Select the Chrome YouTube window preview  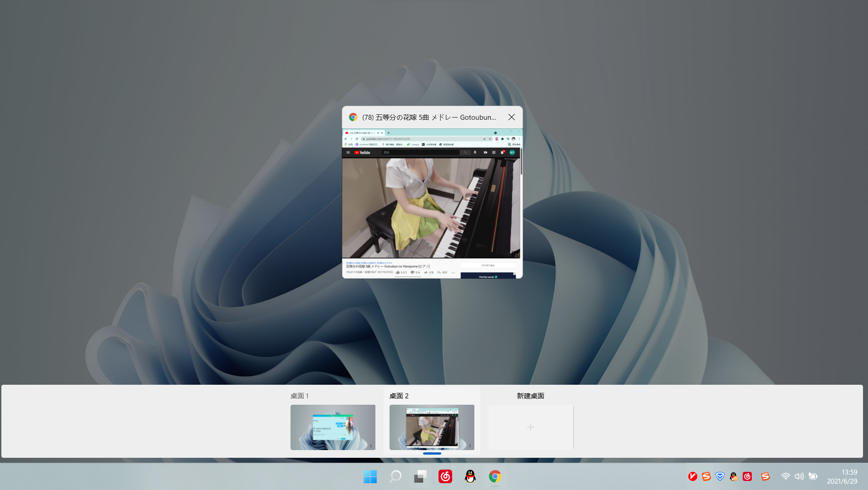click(432, 203)
